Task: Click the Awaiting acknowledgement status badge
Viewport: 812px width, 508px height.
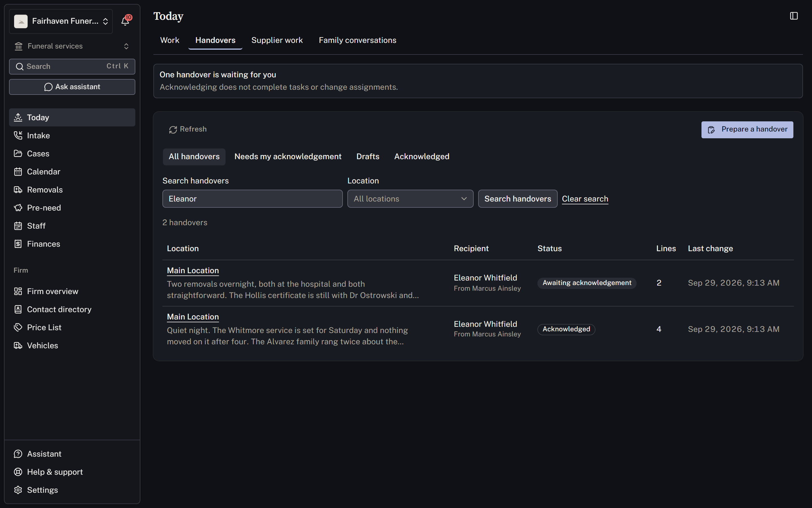Action: [x=587, y=283]
